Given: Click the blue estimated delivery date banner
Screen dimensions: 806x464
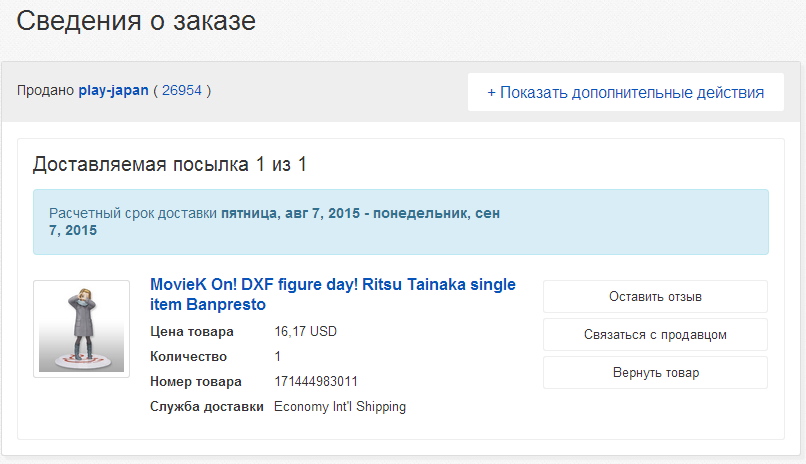Looking at the screenshot, I should point(400,222).
